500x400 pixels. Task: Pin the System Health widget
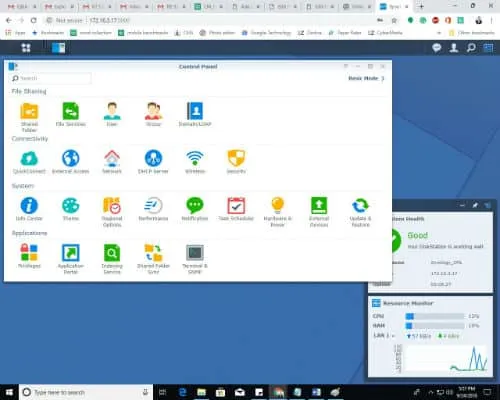pos(475,205)
